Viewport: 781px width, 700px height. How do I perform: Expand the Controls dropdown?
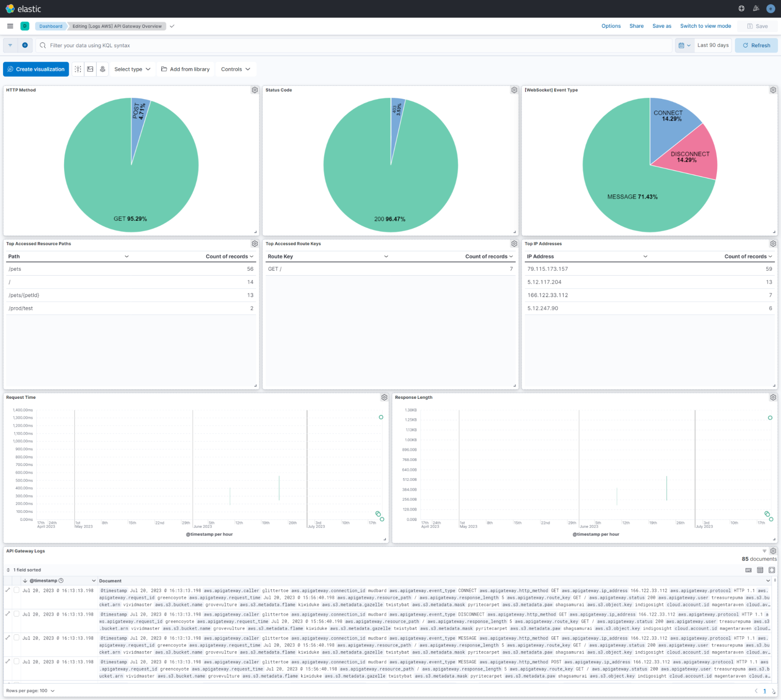coord(235,69)
